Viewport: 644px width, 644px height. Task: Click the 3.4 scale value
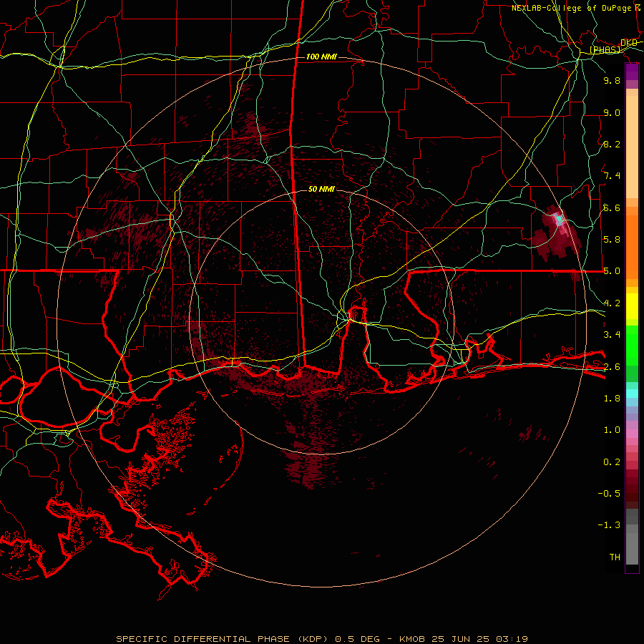click(612, 334)
